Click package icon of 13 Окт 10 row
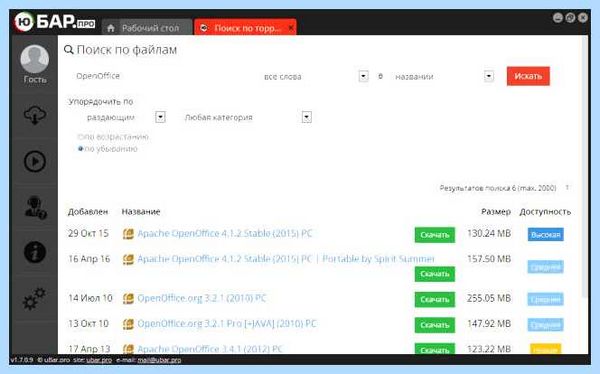 coord(128,324)
